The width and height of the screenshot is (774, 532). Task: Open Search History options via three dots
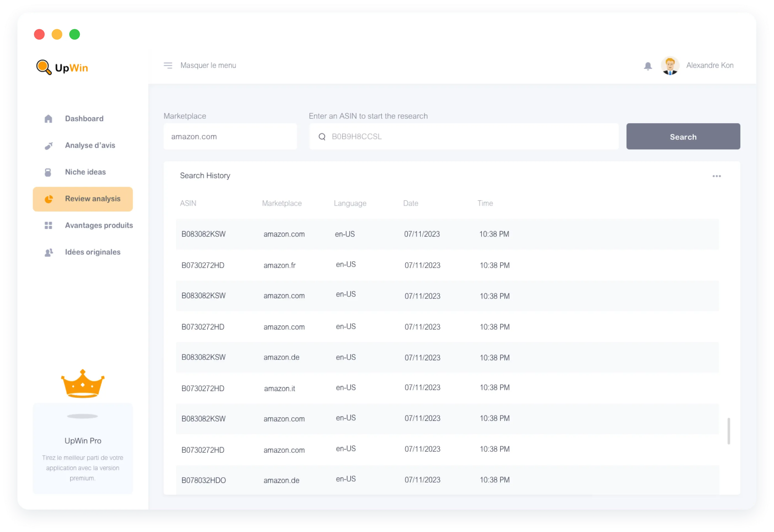point(716,176)
